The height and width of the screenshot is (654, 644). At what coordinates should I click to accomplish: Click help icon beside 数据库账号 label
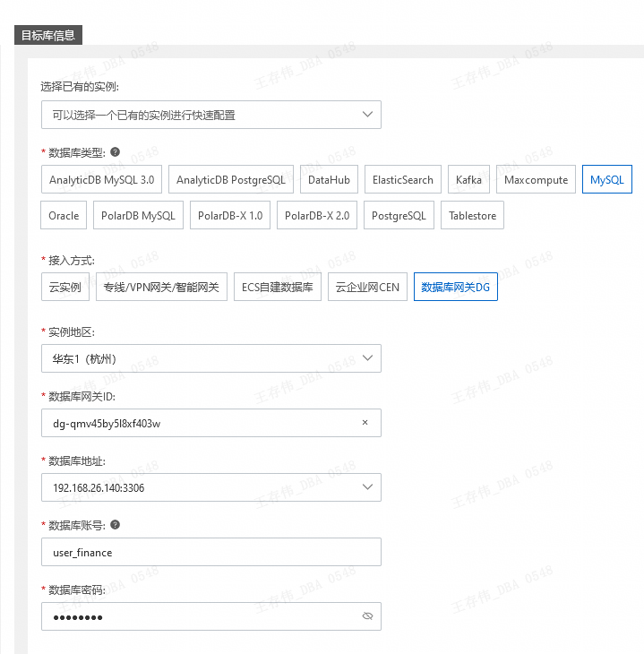click(116, 525)
